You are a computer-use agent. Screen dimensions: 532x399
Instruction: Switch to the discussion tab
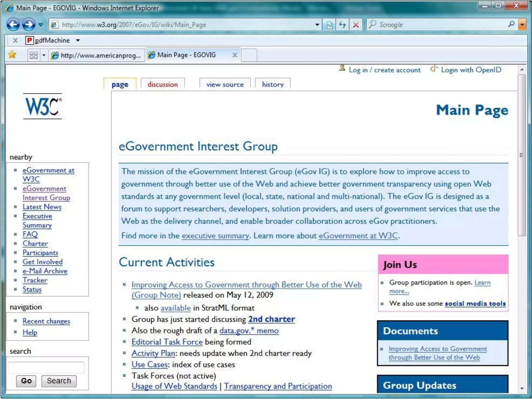tap(163, 84)
